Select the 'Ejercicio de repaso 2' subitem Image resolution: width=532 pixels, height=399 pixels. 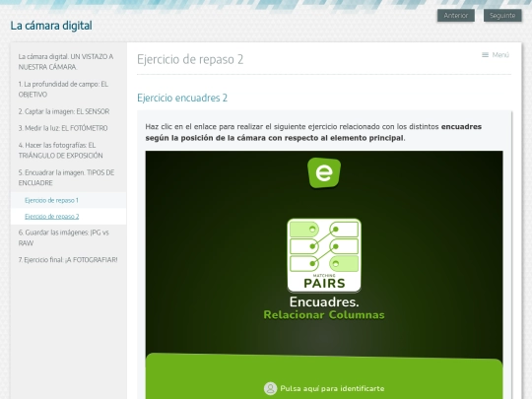click(51, 217)
